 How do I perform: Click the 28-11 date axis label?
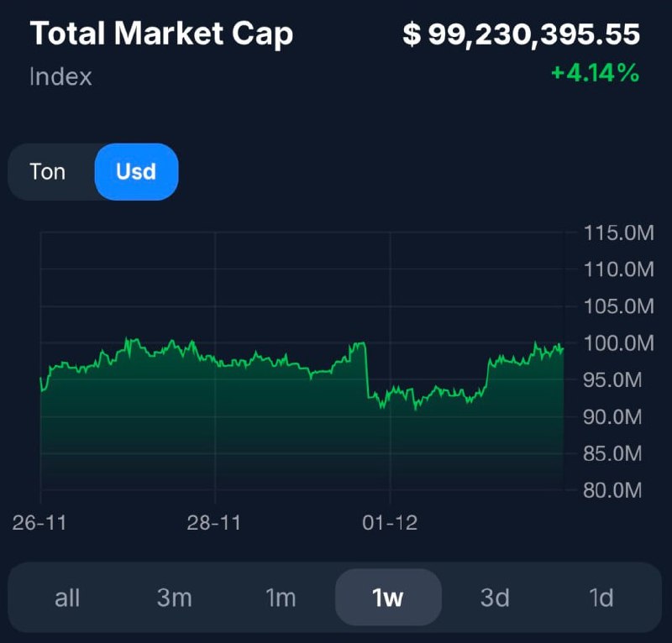[x=214, y=523]
